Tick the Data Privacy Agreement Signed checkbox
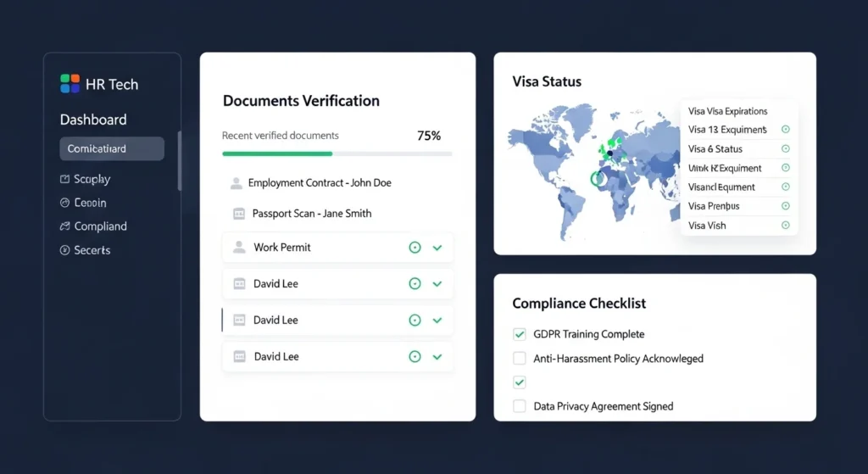The image size is (868, 474). click(520, 406)
